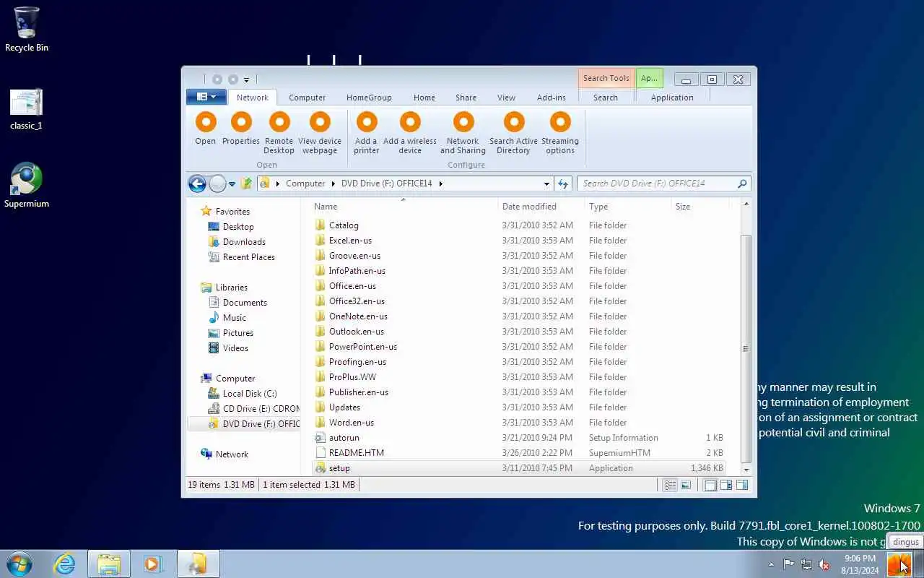Select the classic_1 desktop icon
Screen dimensions: 924x578
point(27,109)
